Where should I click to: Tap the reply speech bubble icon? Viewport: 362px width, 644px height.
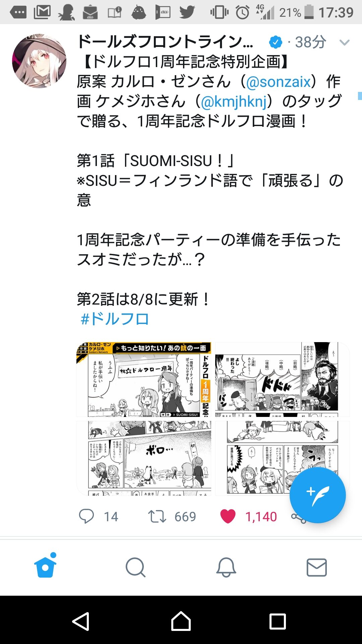pos(86,516)
